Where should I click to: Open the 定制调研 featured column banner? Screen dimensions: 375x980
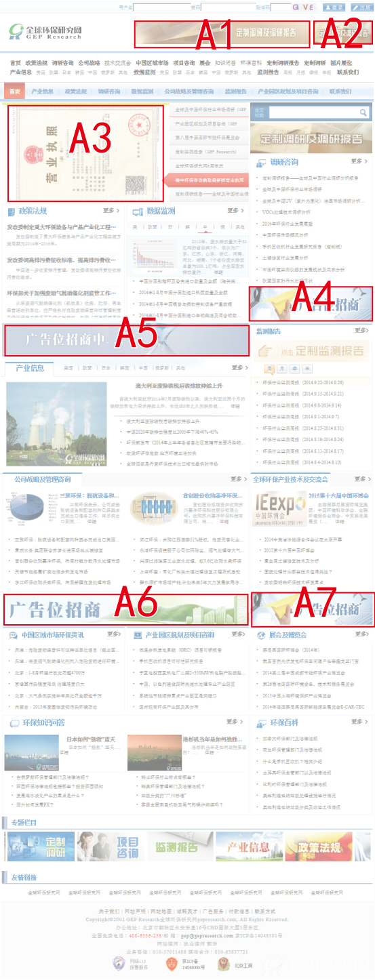[x=39, y=846]
